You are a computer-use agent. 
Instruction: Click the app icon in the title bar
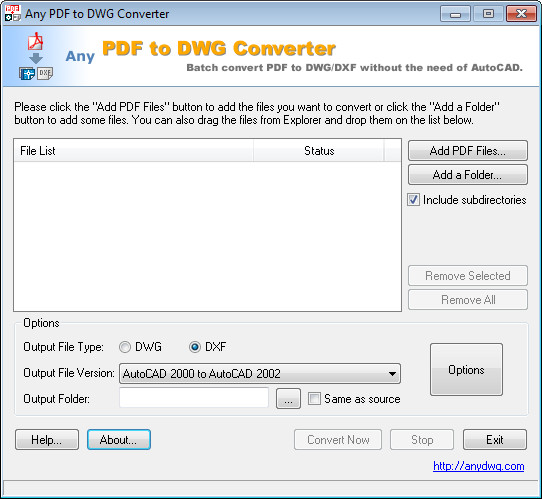13,13
